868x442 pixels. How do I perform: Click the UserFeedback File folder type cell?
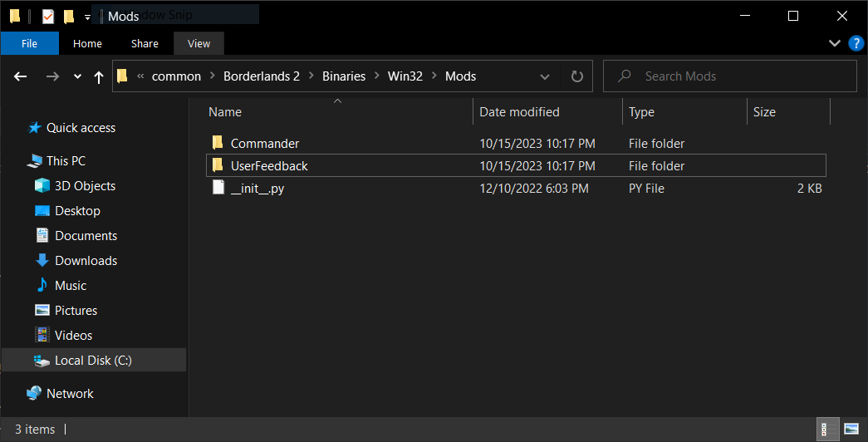(x=656, y=165)
